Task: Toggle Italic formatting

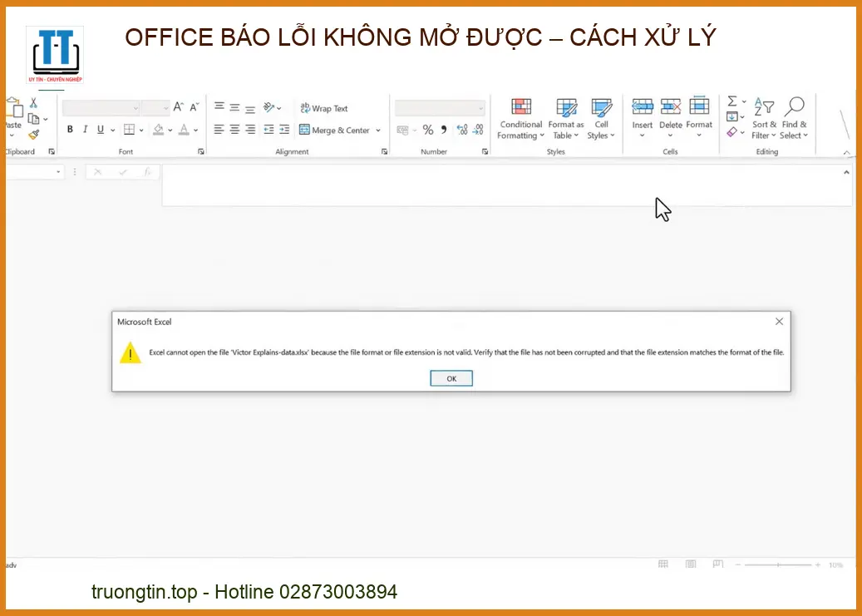Action: 86,130
